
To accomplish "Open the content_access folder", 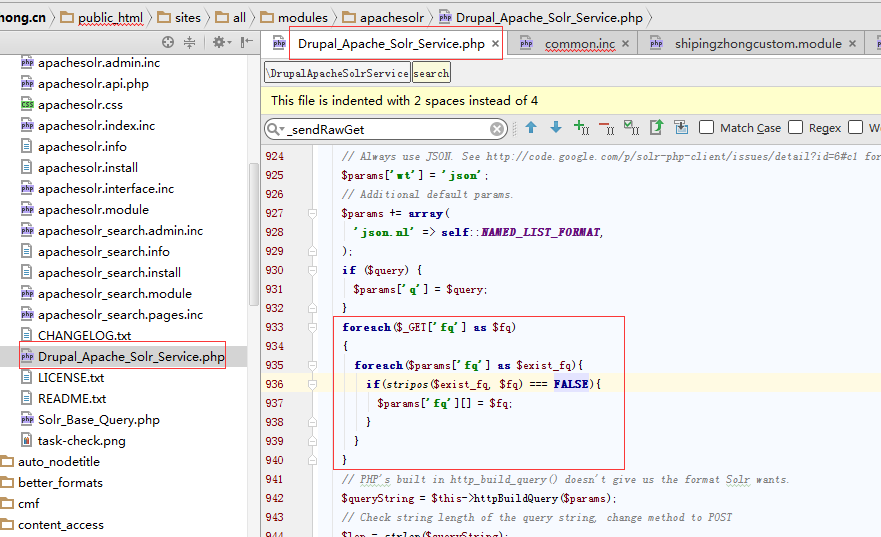I will (x=61, y=525).
